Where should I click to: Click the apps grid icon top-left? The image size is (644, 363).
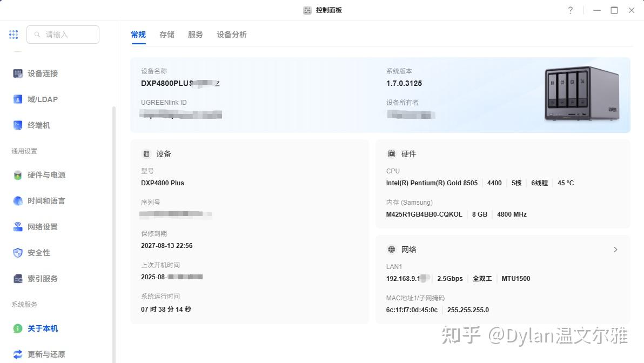[x=14, y=34]
